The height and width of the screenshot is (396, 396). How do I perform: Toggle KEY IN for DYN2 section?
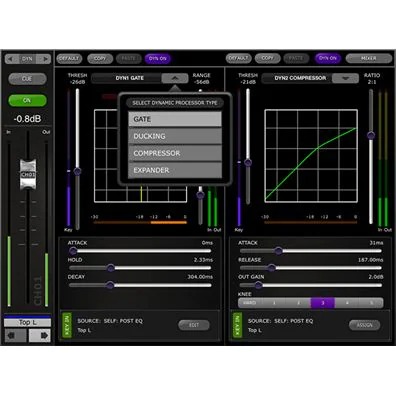point(237,326)
